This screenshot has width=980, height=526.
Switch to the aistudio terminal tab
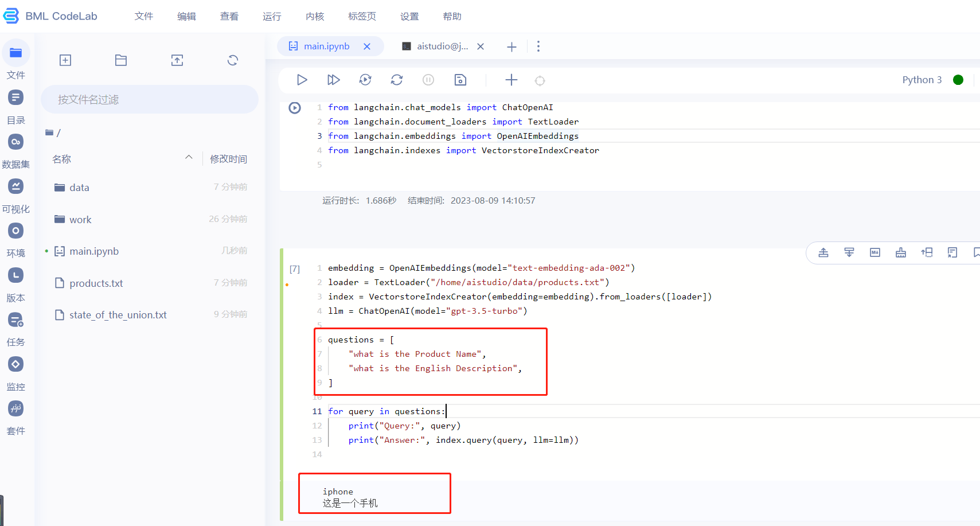click(x=442, y=46)
